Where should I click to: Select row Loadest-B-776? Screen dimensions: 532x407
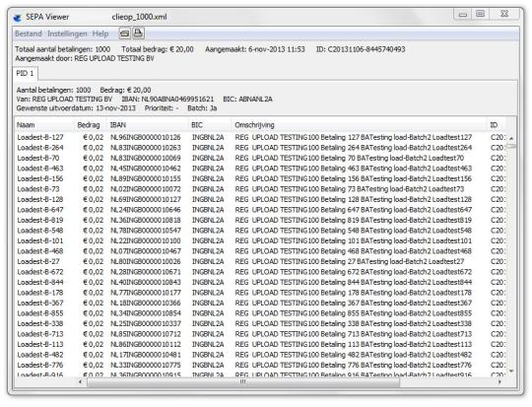pos(260,365)
